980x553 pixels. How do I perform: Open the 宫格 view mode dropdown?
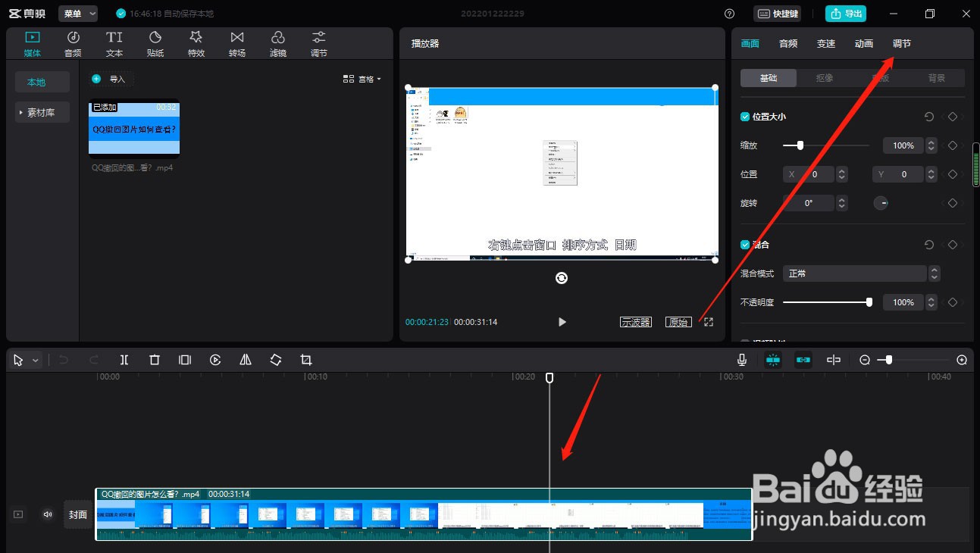[x=362, y=79]
